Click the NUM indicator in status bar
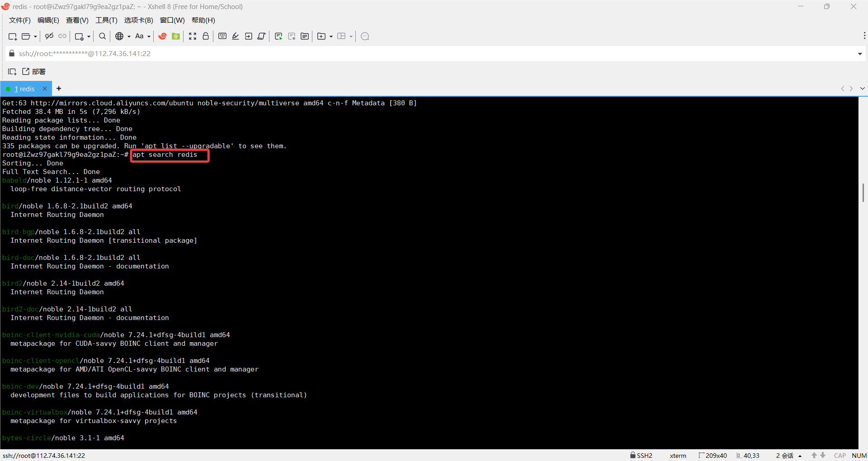The height and width of the screenshot is (461, 868). click(x=859, y=456)
